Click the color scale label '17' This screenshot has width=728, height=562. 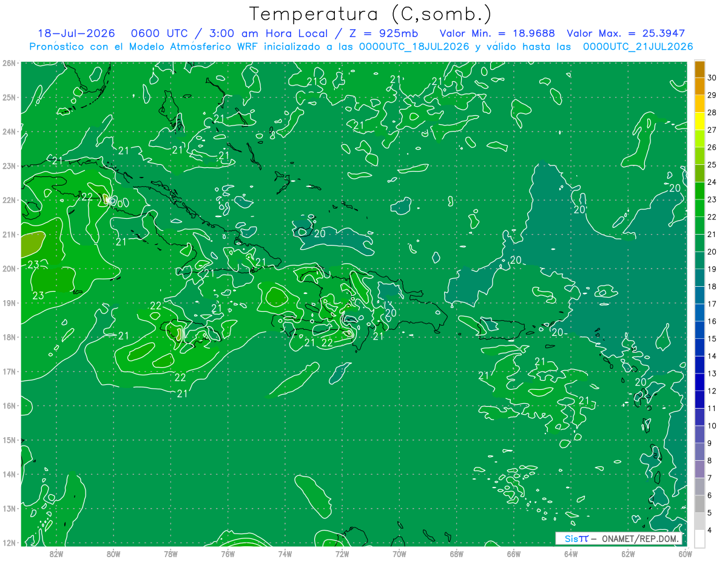pos(712,304)
